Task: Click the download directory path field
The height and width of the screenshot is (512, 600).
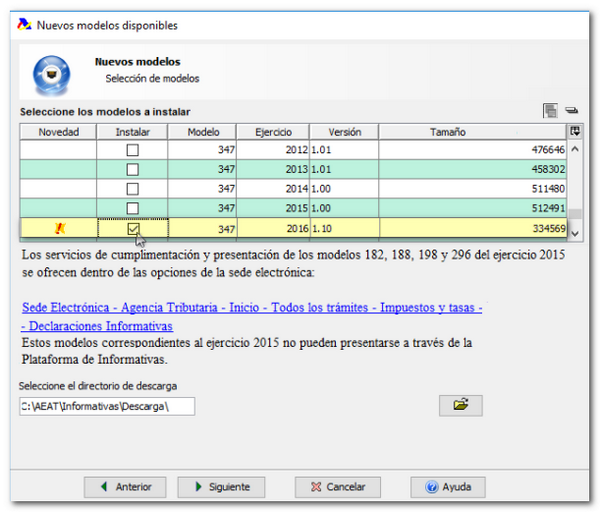Action: point(106,406)
